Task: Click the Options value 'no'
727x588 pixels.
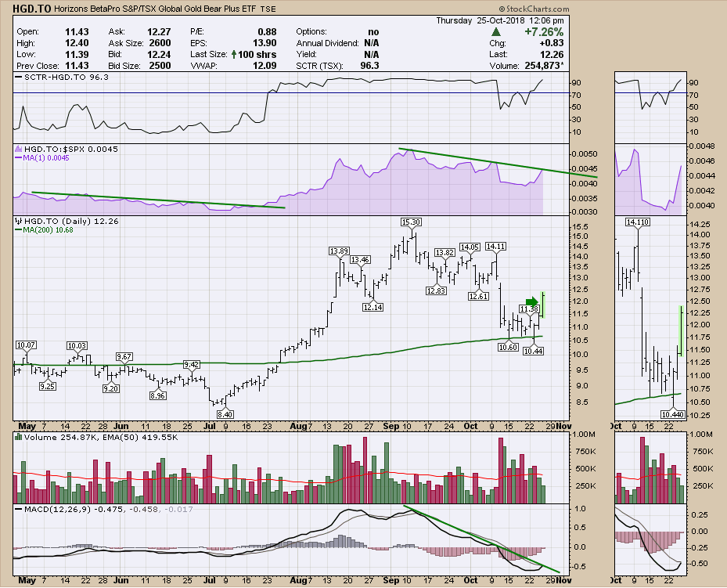Action: [x=373, y=32]
